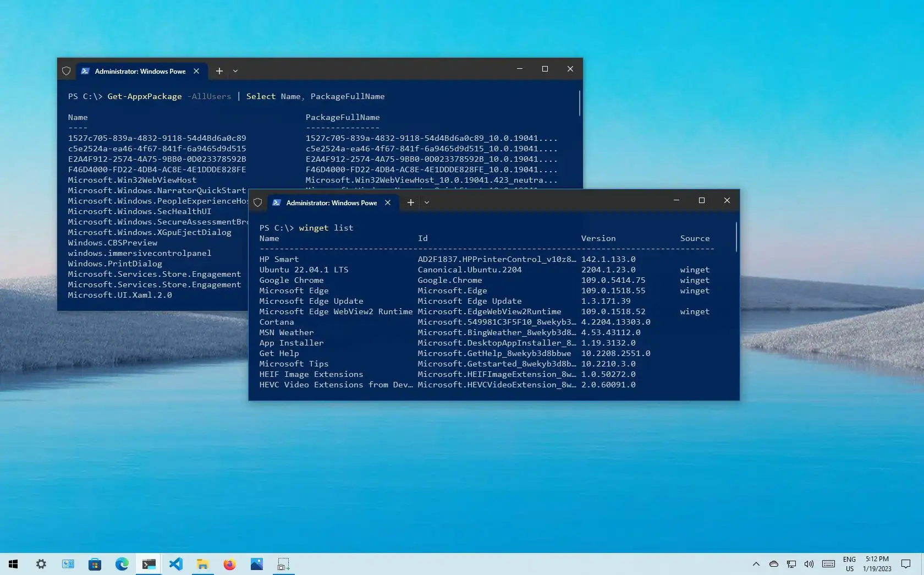Image resolution: width=924 pixels, height=575 pixels.
Task: Click the OneDrive cloud icon in the system tray
Action: pyautogui.click(x=773, y=564)
